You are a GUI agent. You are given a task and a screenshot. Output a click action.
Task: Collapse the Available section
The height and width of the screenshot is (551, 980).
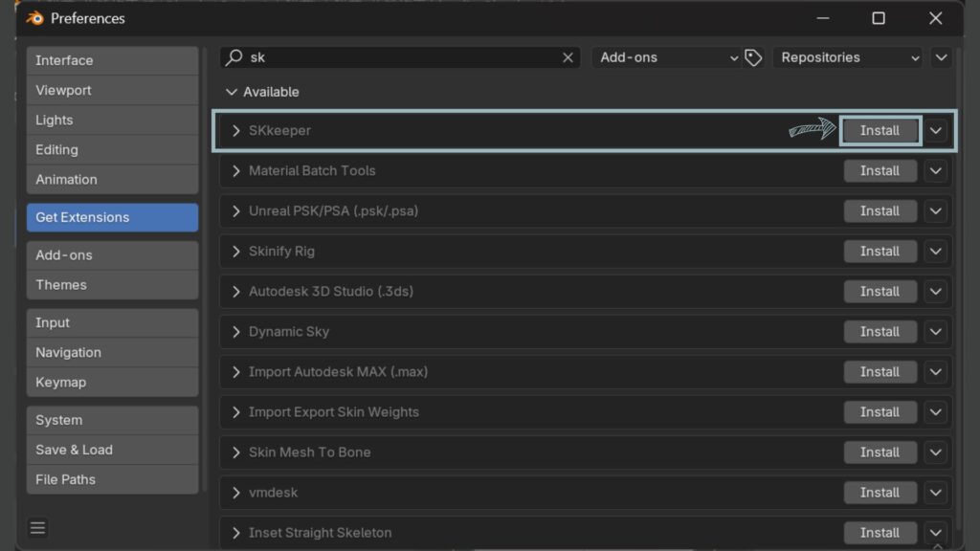point(232,92)
